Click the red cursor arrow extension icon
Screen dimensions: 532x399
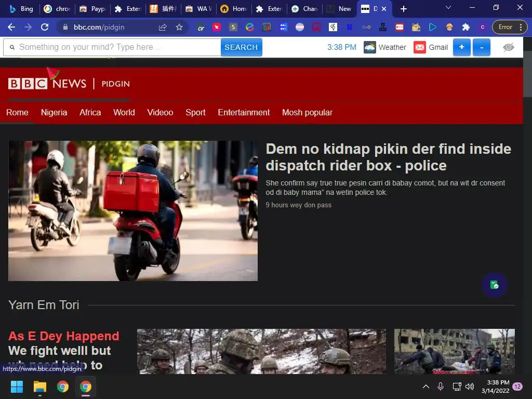click(x=217, y=27)
